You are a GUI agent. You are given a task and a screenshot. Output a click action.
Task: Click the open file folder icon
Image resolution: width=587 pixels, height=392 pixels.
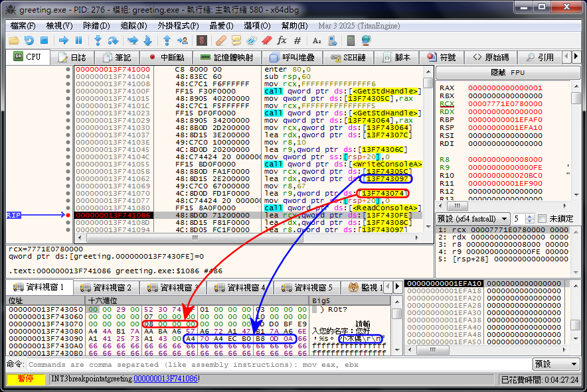click(13, 40)
